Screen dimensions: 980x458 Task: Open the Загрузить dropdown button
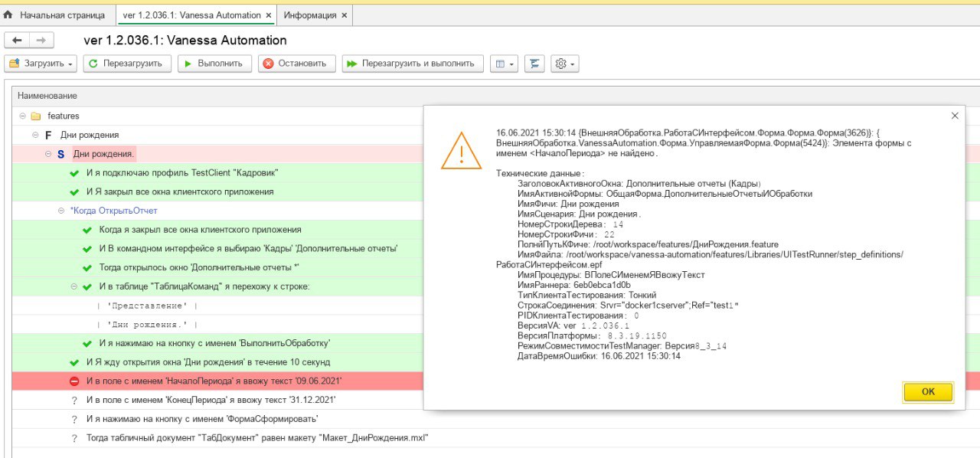pos(41,64)
